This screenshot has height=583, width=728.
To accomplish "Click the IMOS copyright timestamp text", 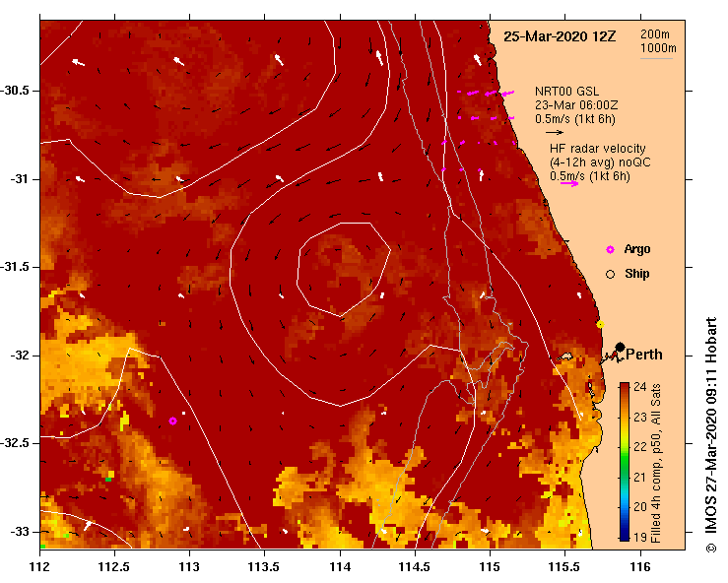I will point(711,435).
